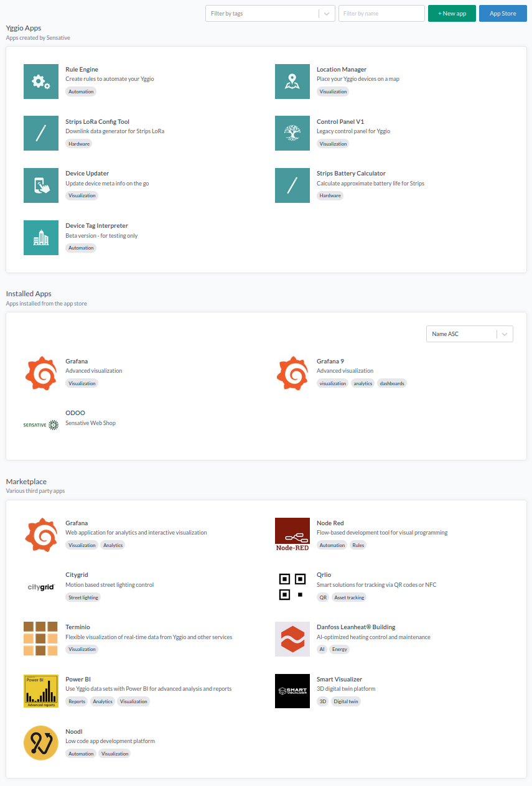The height and width of the screenshot is (786, 532).
Task: Click the Hardware tag under Strips Battery Calculator
Action: click(x=330, y=195)
